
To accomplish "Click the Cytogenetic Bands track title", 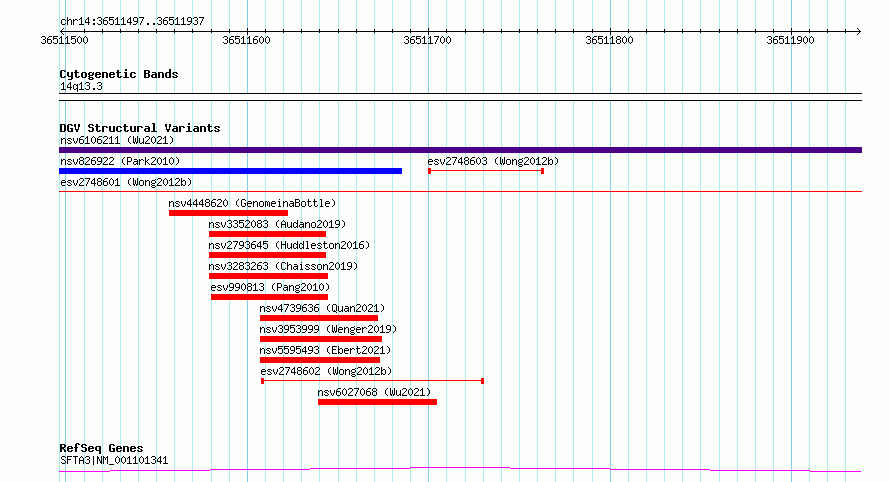I will 119,74.
